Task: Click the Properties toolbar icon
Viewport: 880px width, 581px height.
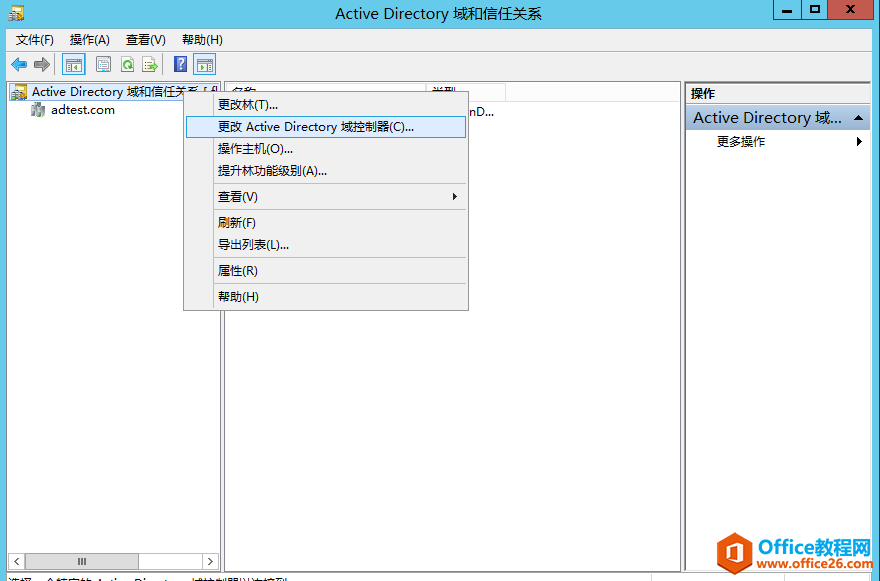Action: [x=103, y=65]
